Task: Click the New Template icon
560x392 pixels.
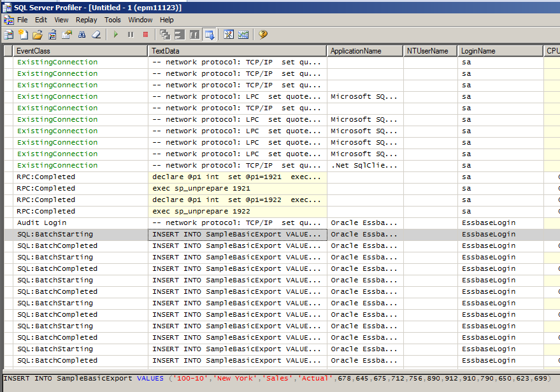Action: tap(24, 34)
